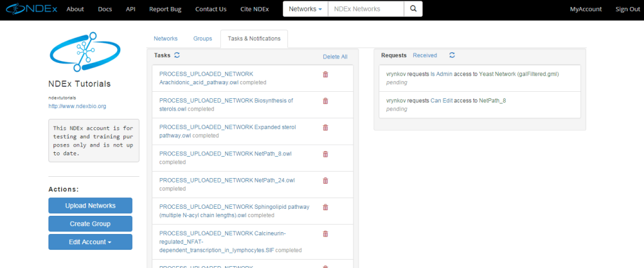The image size is (644, 268).
Task: Select the Calcineurin-regulated NFAT task text
Action: 230,242
